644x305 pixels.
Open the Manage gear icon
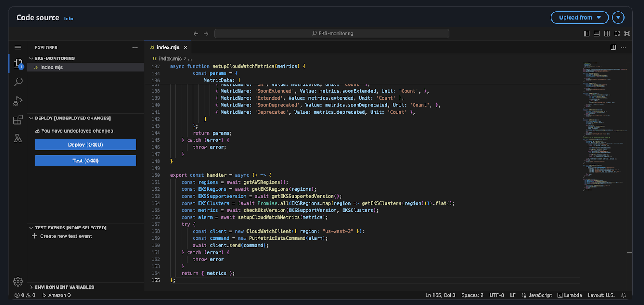point(18,282)
